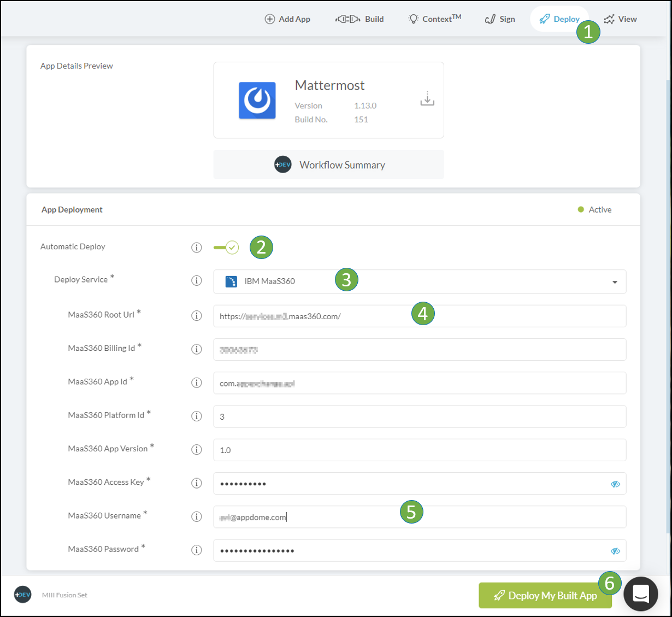672x617 pixels.
Task: Show info for MaaS360 Root Url
Action: coord(197,316)
